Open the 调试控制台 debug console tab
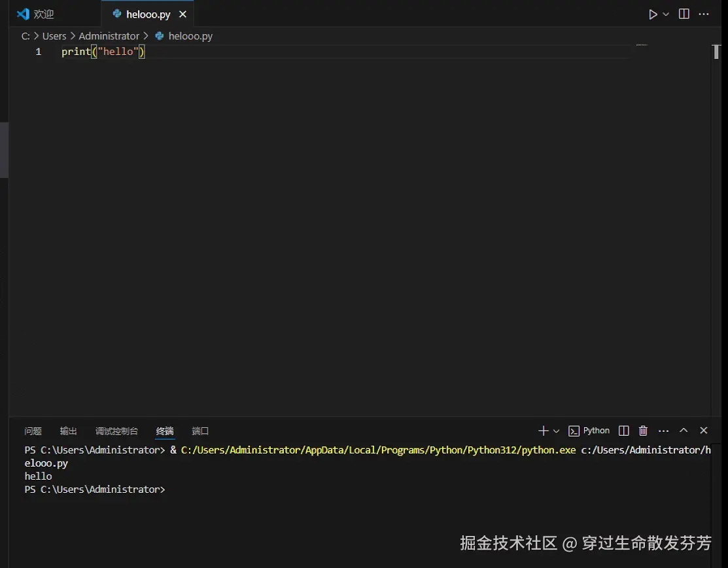The width and height of the screenshot is (728, 568). [116, 431]
